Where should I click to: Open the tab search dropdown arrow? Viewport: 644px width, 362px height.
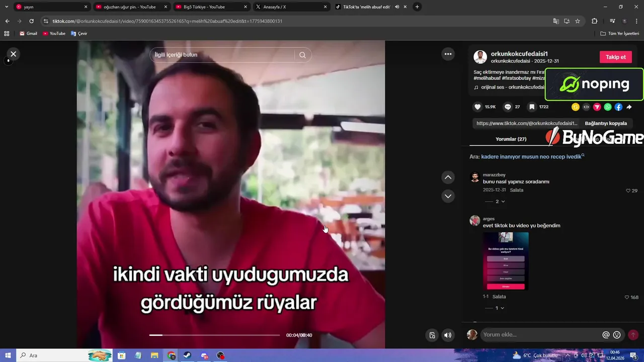(6, 7)
